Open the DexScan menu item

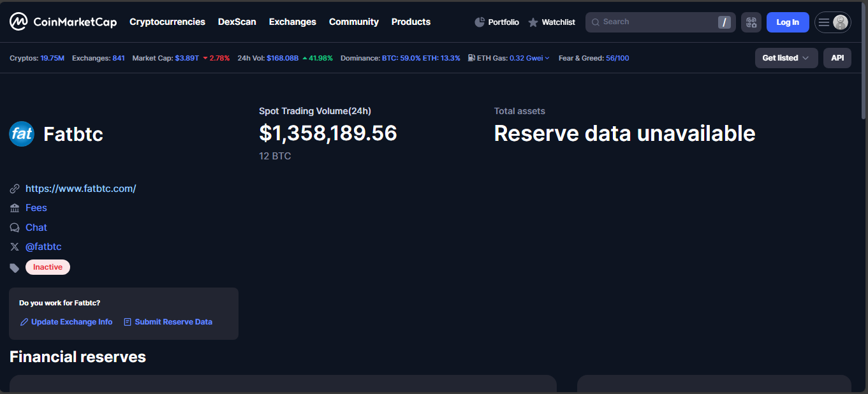237,22
